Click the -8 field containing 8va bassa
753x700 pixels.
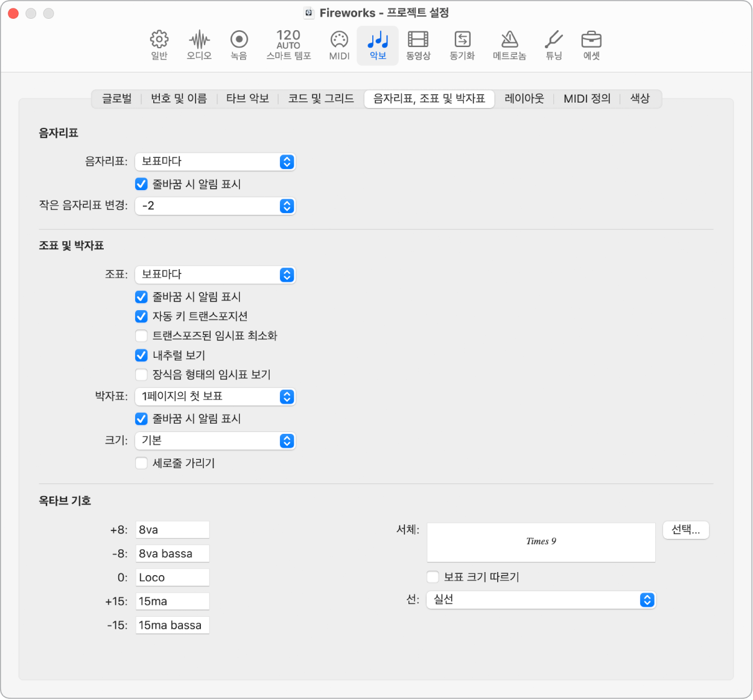(x=173, y=553)
